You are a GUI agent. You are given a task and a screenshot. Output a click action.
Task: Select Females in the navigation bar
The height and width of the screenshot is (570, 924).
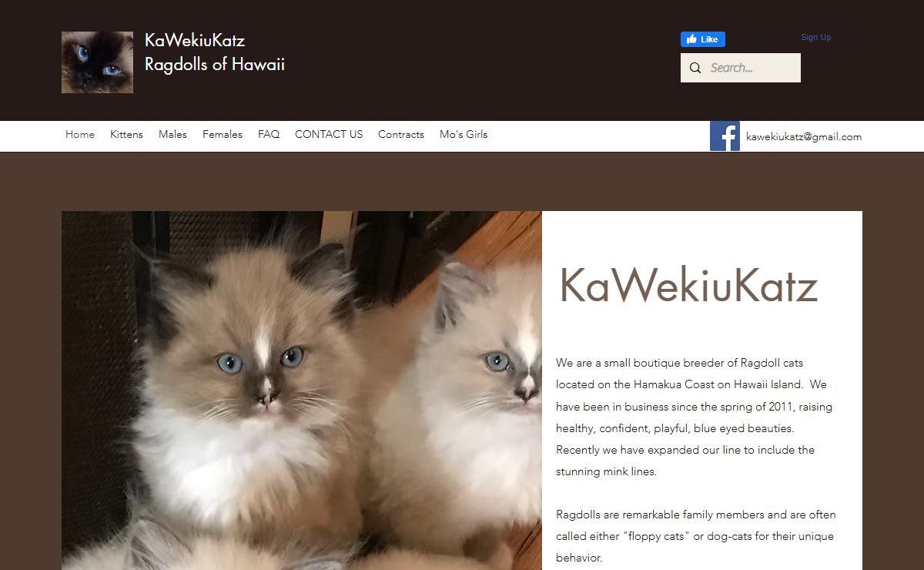tap(223, 134)
